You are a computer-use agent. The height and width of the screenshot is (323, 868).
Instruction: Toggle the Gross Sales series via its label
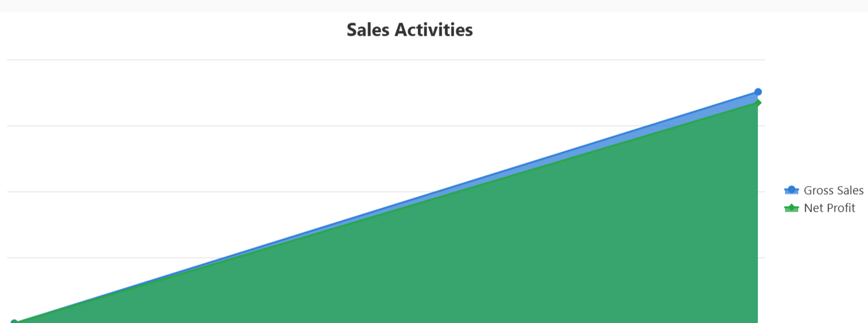coord(833,190)
